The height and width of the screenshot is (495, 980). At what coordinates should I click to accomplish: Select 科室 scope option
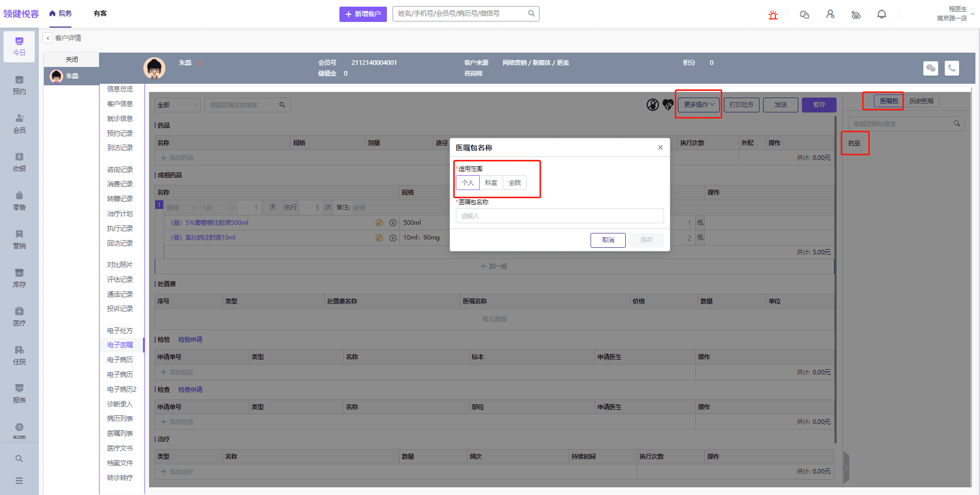coord(491,183)
